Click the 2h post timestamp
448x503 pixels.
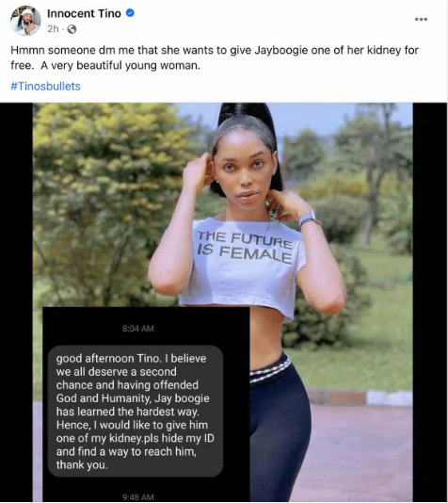coord(53,29)
